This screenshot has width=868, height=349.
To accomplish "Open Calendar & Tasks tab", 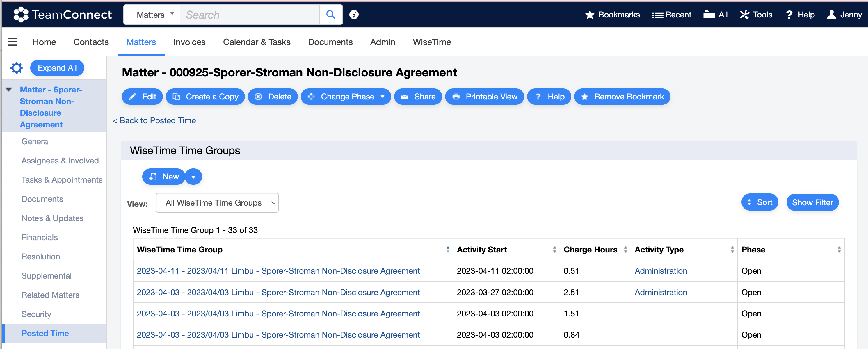I will (x=257, y=42).
